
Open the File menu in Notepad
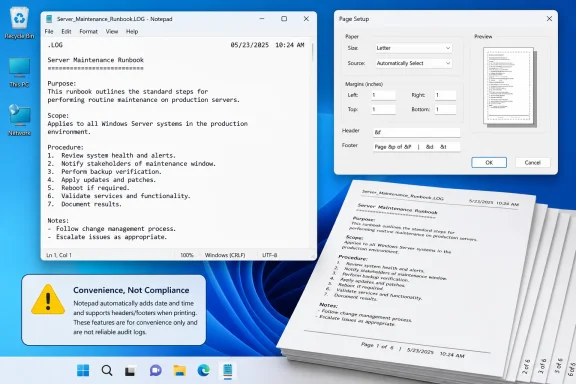49,32
